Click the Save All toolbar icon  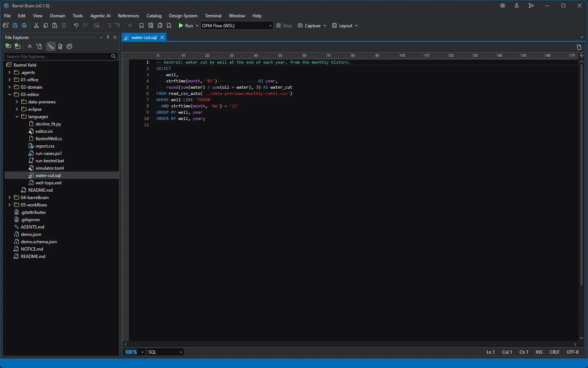[24, 25]
